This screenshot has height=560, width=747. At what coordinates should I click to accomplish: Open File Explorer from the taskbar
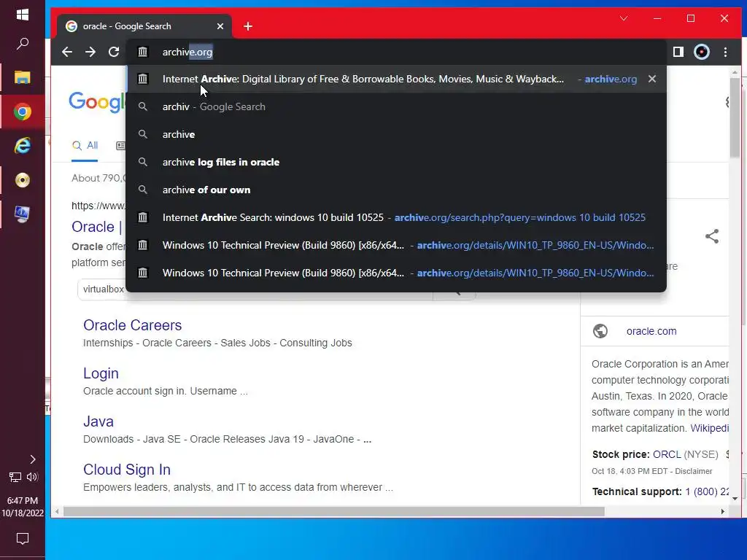pyautogui.click(x=23, y=77)
